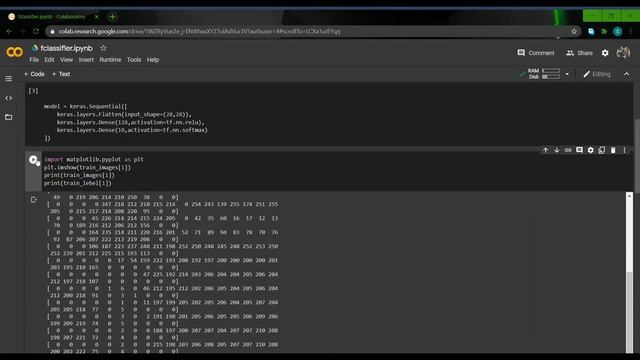Open the Editing mode dropdown
The image size is (640, 360).
pos(597,74)
